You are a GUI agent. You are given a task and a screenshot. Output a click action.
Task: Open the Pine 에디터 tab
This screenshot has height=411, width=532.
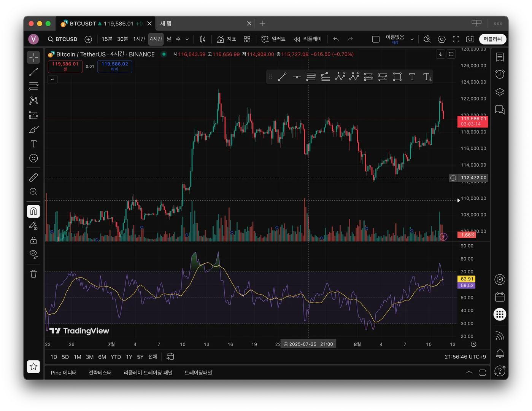tap(64, 373)
